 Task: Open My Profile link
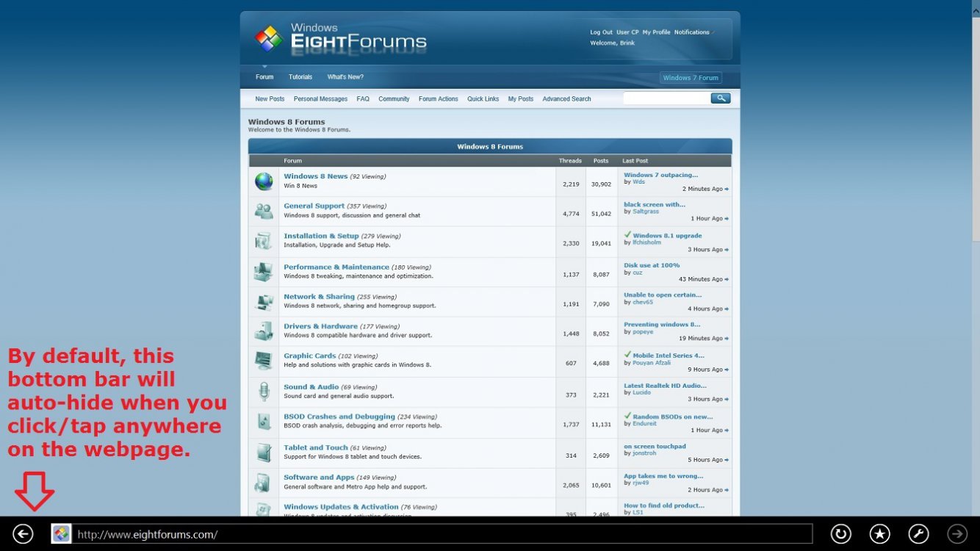click(656, 32)
